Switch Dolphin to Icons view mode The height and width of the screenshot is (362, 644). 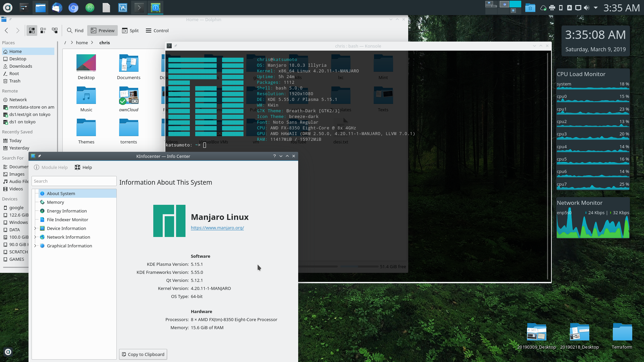point(32,31)
